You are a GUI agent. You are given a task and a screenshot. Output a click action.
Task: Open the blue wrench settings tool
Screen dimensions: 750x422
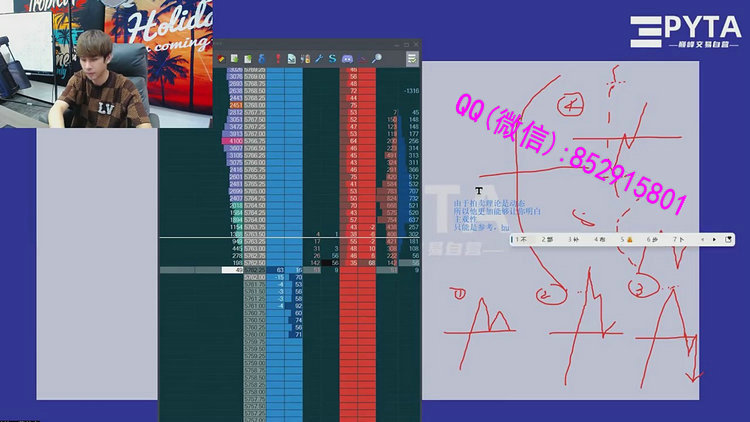[319, 59]
